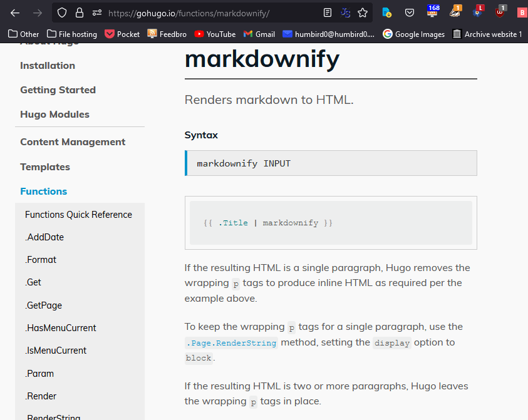Open the Gmail bookmark

pyautogui.click(x=259, y=34)
